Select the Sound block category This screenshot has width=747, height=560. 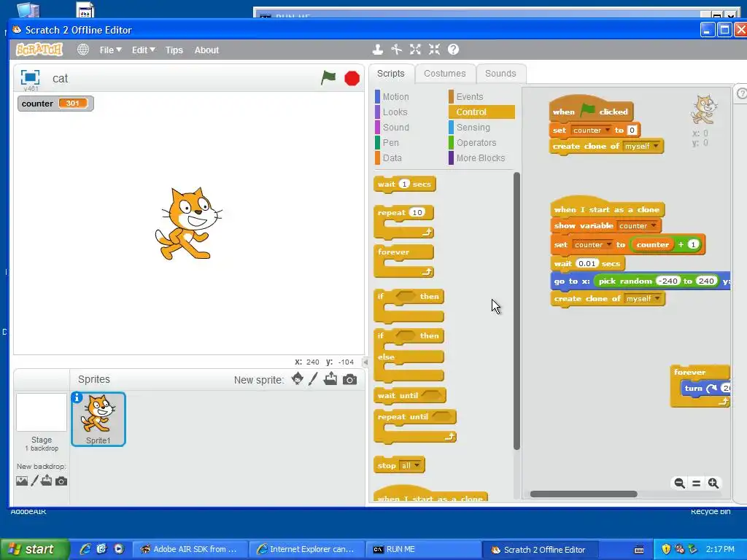tap(395, 127)
